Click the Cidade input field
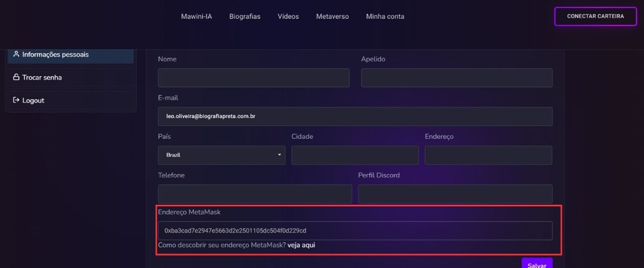 [355, 155]
